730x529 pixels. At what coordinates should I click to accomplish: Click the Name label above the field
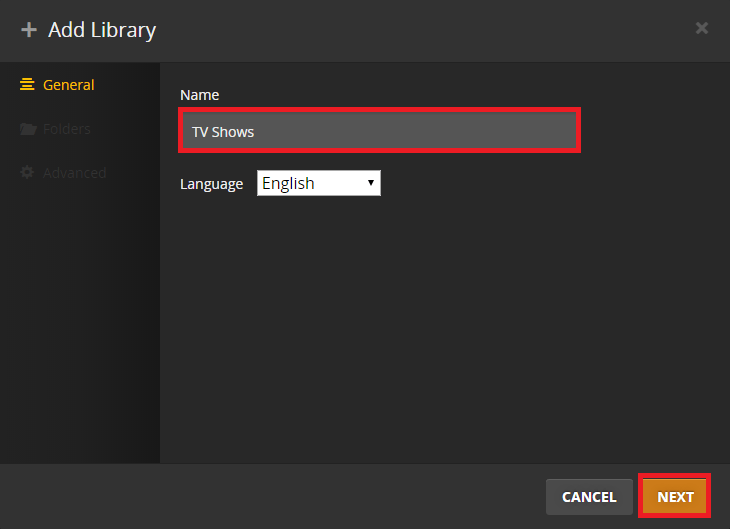[x=199, y=95]
